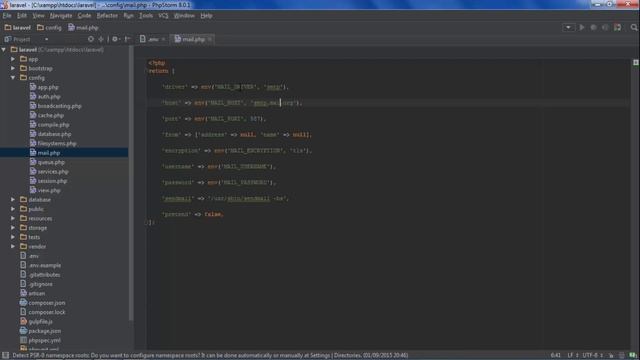
Task: Expand the bootstrap folder
Action: 13,69
